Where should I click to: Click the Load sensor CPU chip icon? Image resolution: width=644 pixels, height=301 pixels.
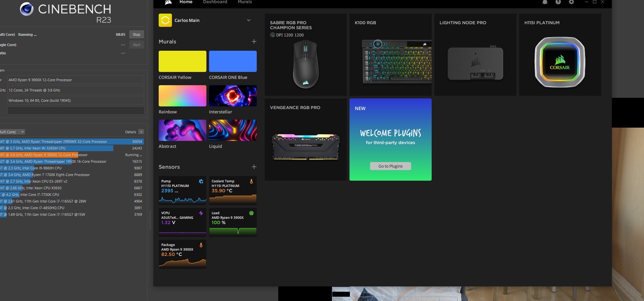pyautogui.click(x=251, y=213)
